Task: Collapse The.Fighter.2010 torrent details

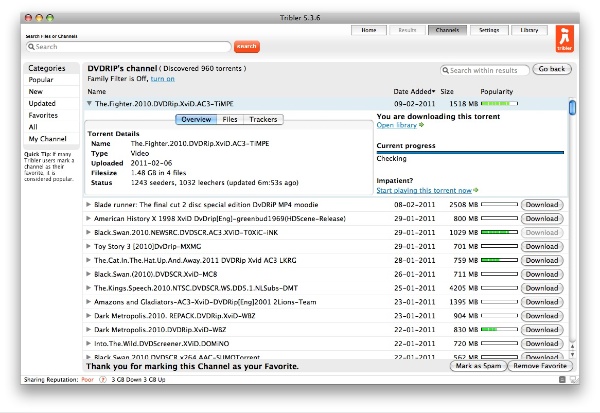Action: [89, 103]
